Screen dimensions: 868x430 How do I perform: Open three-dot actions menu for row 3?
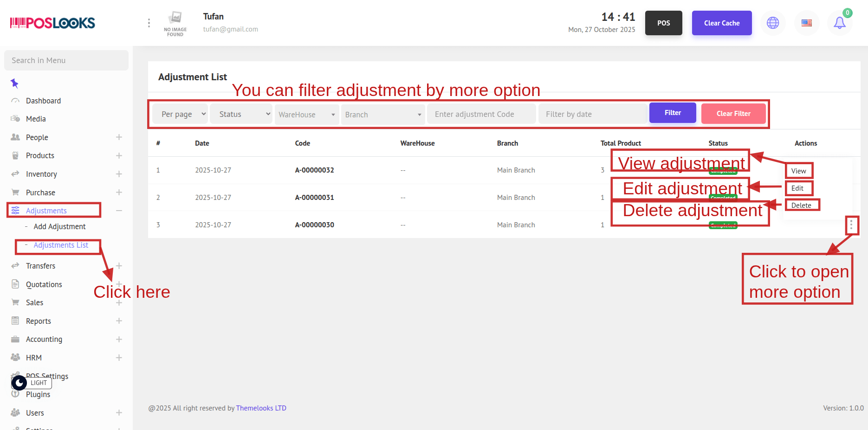click(851, 225)
